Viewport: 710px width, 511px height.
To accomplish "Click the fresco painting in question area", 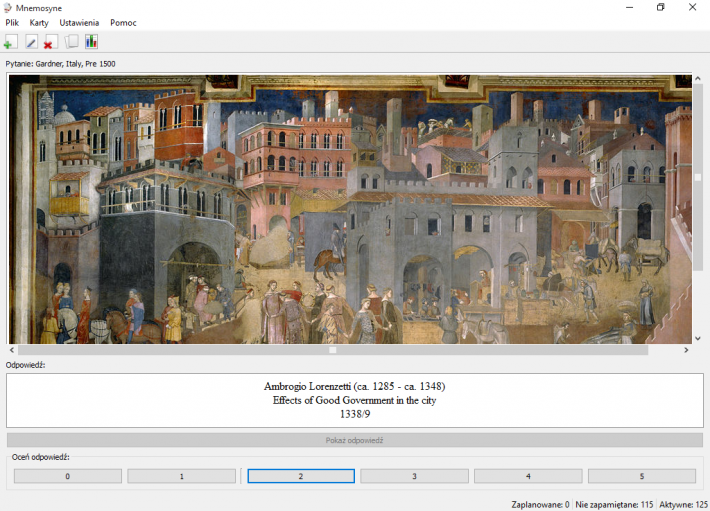I will coord(350,209).
